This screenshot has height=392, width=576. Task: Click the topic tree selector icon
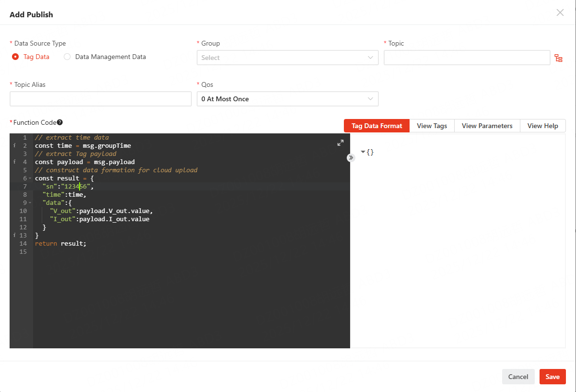click(x=558, y=58)
